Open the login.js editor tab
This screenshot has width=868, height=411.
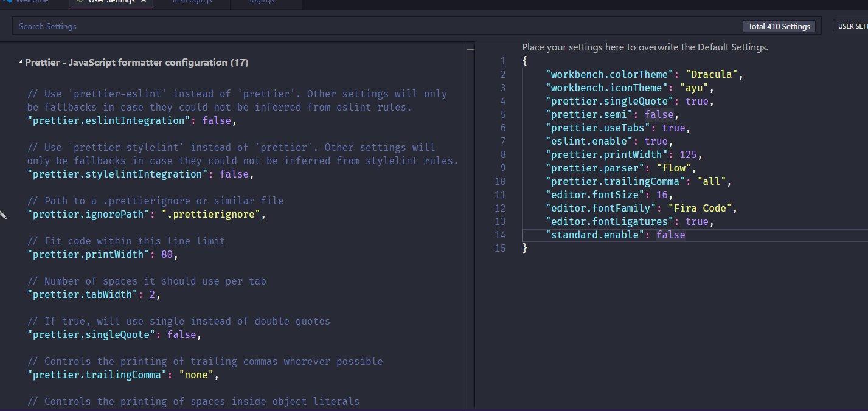(262, 2)
